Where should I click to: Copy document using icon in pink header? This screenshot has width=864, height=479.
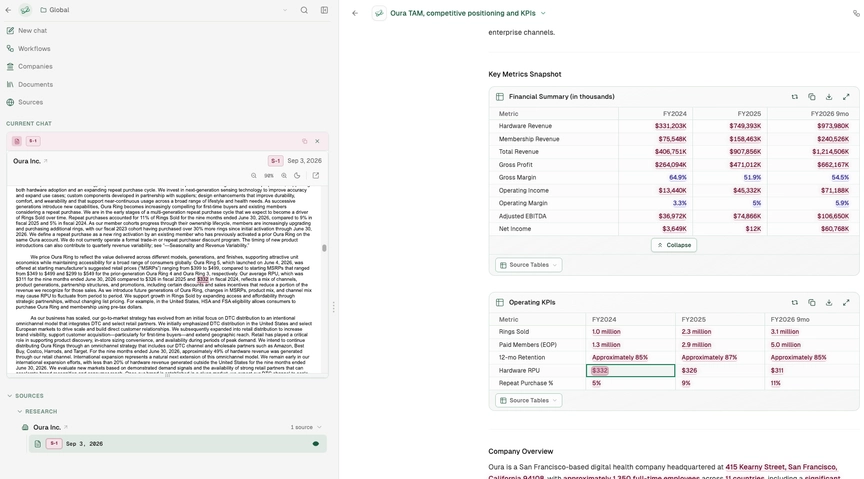304,141
